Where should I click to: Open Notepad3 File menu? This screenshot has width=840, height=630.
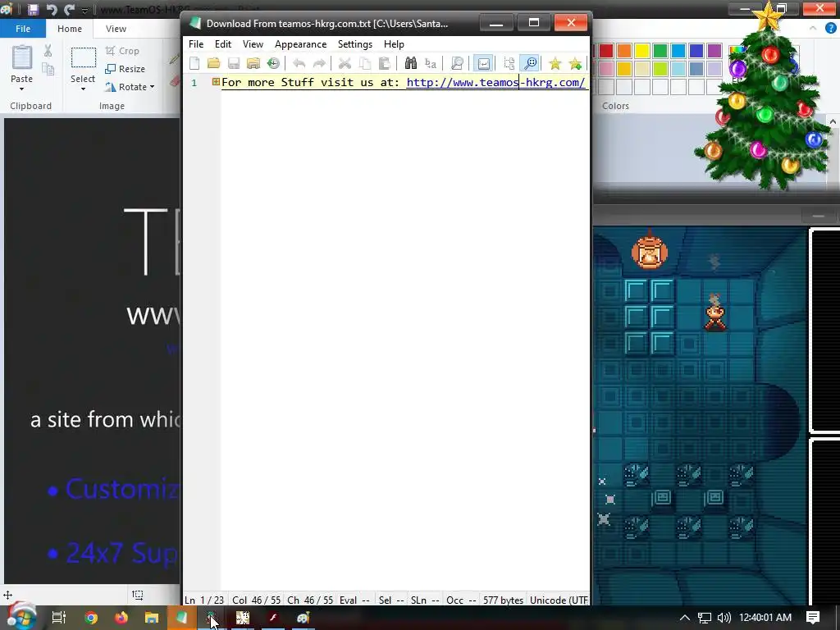pyautogui.click(x=196, y=44)
